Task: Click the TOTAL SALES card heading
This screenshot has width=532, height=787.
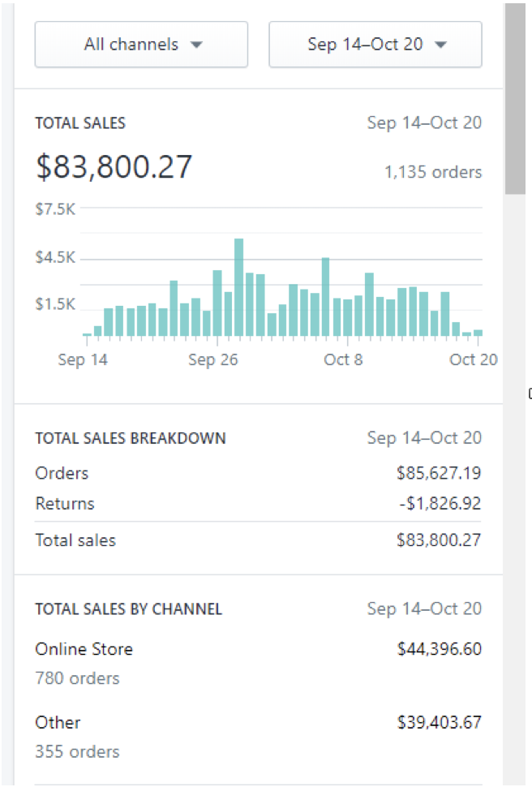Action: coord(80,123)
